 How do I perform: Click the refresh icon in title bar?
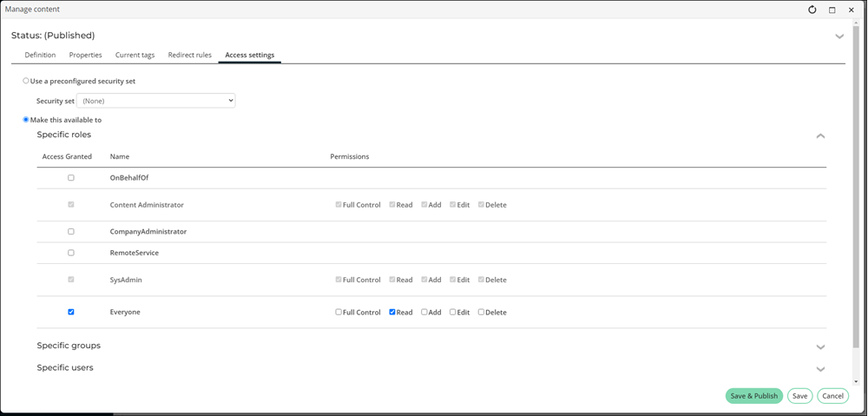812,10
